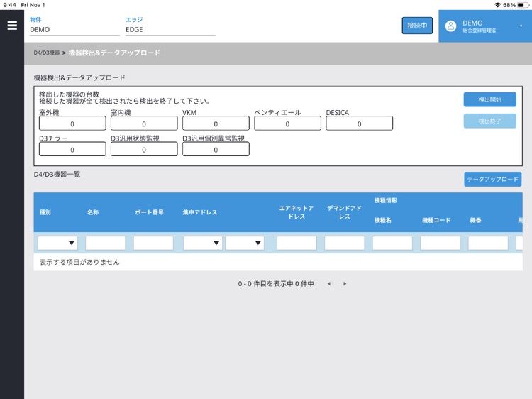Click the 室外機 count field

[x=72, y=124]
